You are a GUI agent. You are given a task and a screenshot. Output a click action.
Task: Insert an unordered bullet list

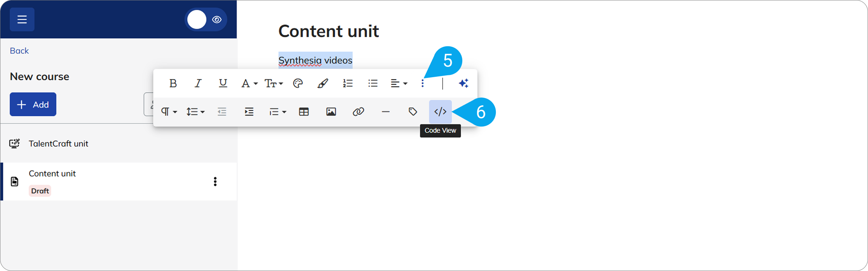pos(373,83)
